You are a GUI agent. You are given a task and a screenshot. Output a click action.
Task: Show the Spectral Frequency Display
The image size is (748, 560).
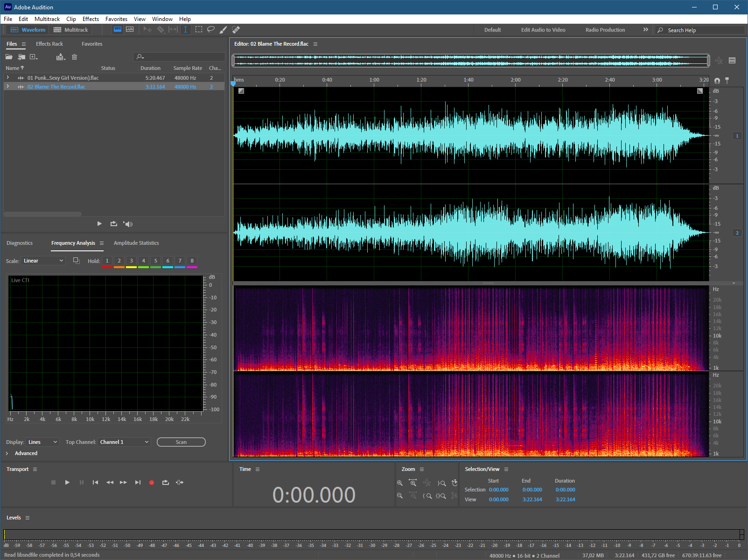coord(118,29)
